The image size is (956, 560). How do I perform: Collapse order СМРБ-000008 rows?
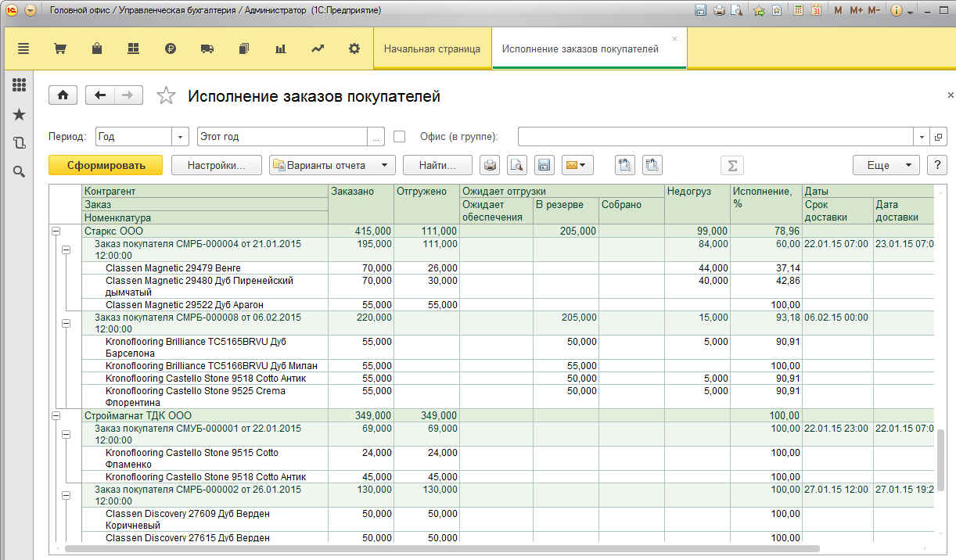pyautogui.click(x=66, y=323)
